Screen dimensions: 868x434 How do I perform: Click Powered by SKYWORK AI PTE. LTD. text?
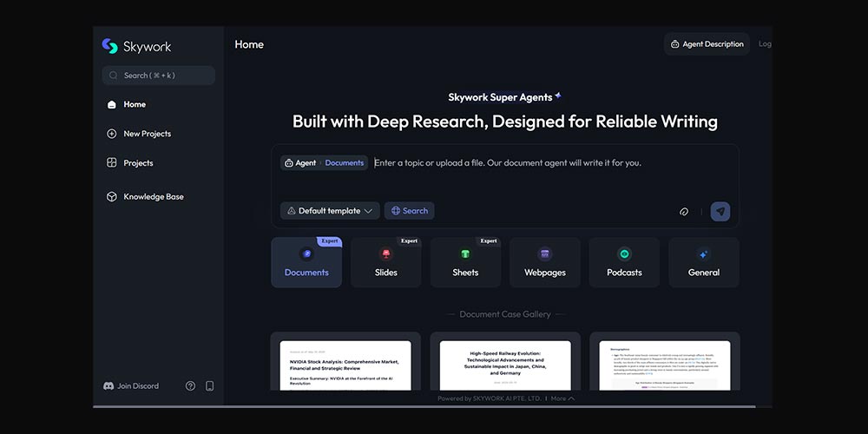point(490,398)
